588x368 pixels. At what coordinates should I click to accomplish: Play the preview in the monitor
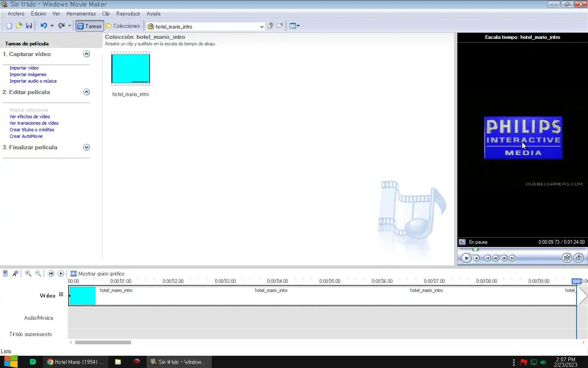pos(466,258)
